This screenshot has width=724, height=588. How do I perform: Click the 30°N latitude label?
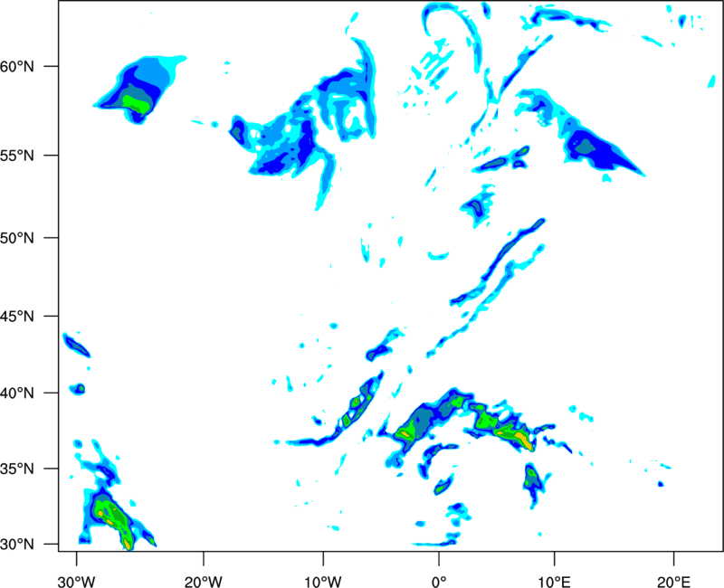coord(17,545)
